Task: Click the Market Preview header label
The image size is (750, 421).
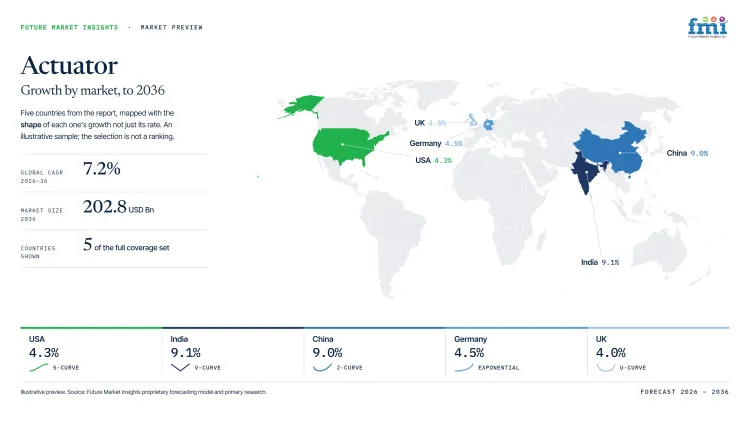Action: 171,27
